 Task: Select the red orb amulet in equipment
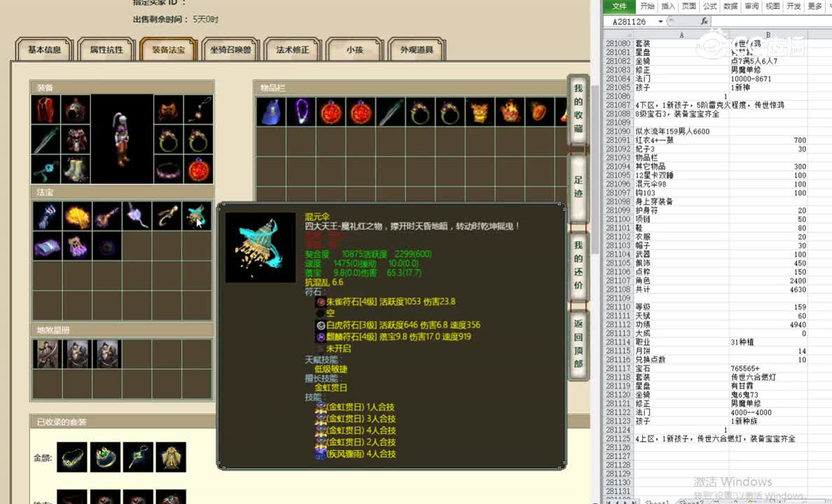[199, 170]
